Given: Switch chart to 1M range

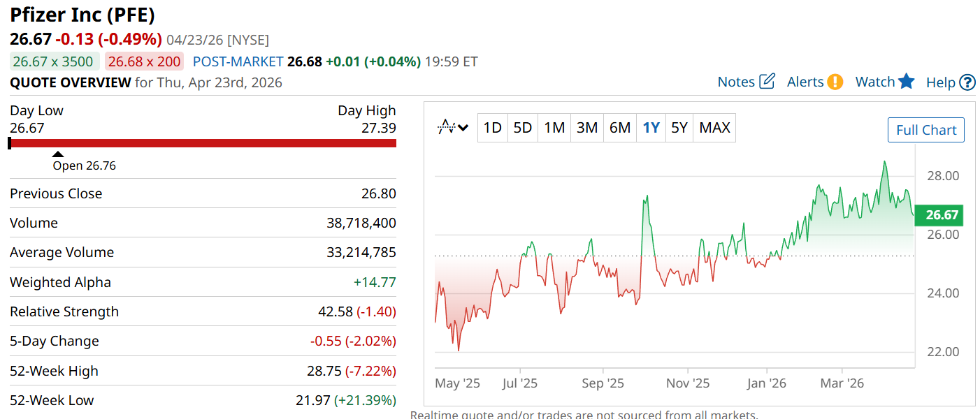Looking at the screenshot, I should [x=554, y=128].
